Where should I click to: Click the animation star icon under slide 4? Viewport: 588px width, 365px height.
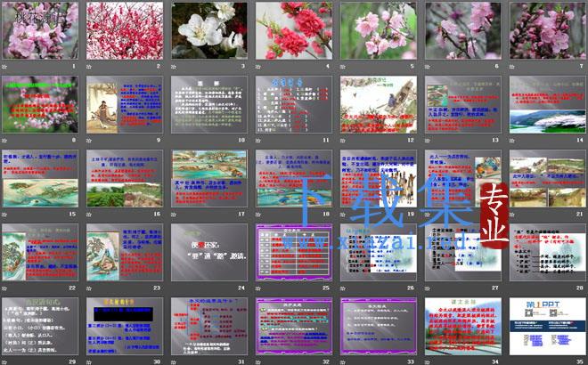click(258, 67)
